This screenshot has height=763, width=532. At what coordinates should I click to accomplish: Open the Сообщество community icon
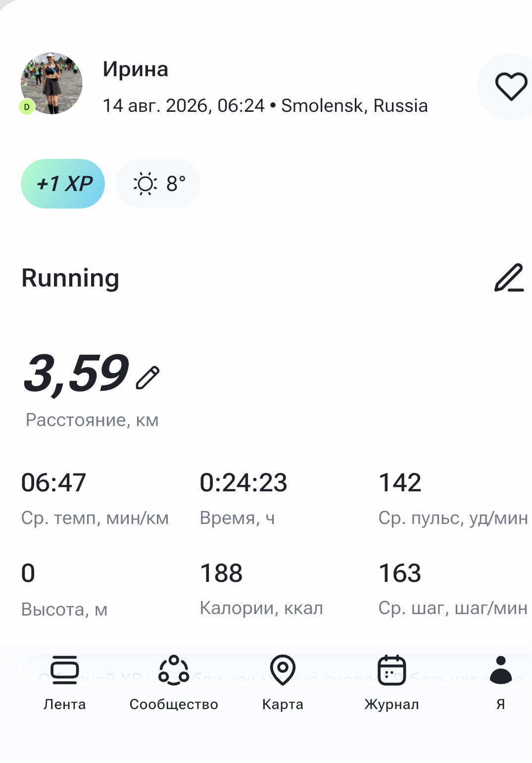point(174,670)
